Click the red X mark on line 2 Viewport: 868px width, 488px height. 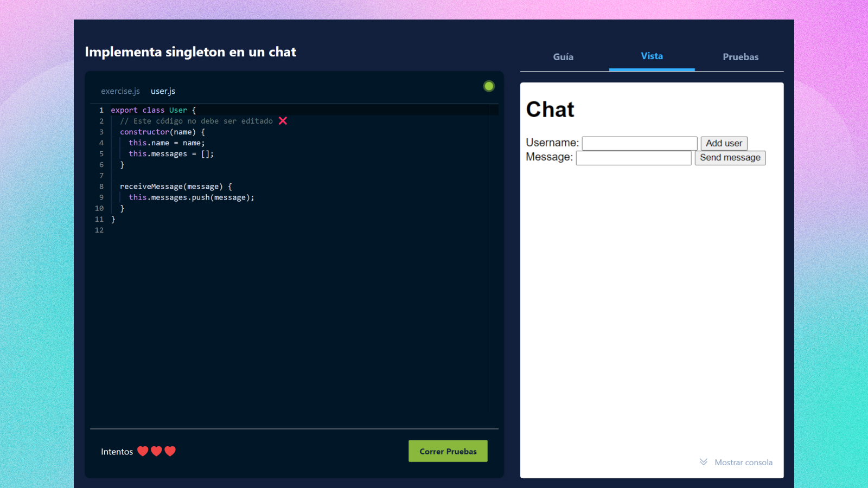[x=283, y=121]
